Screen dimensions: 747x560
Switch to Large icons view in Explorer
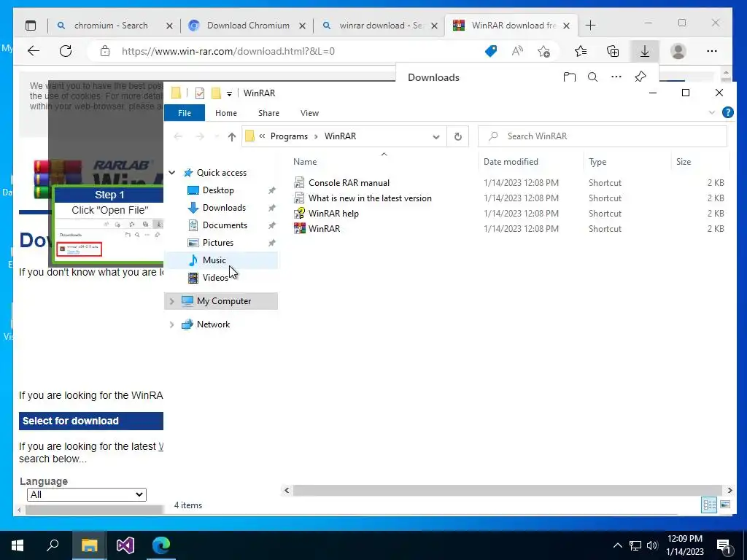click(725, 505)
